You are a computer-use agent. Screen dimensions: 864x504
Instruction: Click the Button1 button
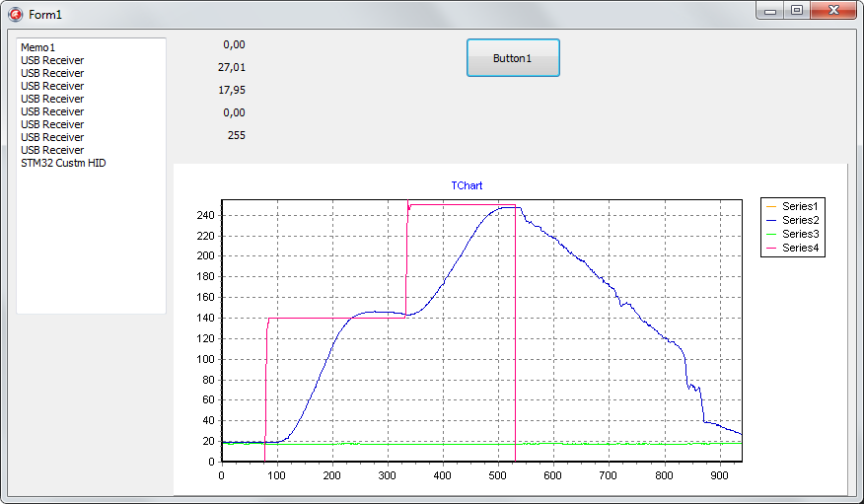coord(513,58)
